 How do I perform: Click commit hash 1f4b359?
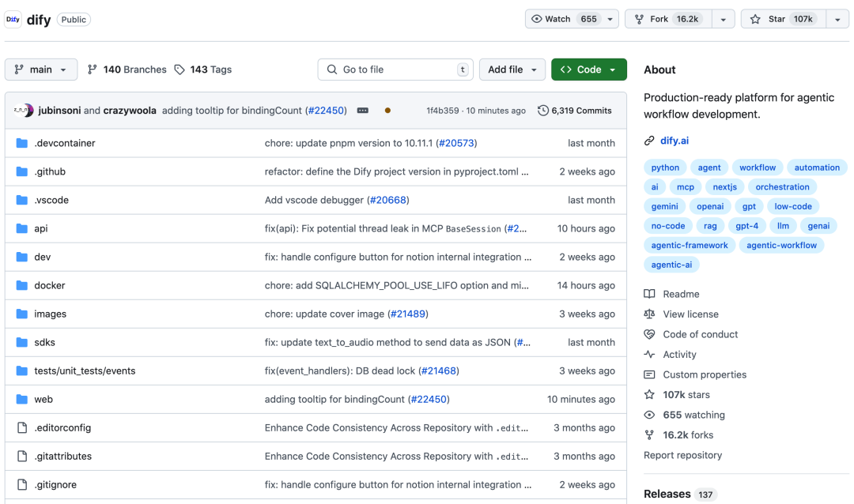pyautogui.click(x=442, y=111)
